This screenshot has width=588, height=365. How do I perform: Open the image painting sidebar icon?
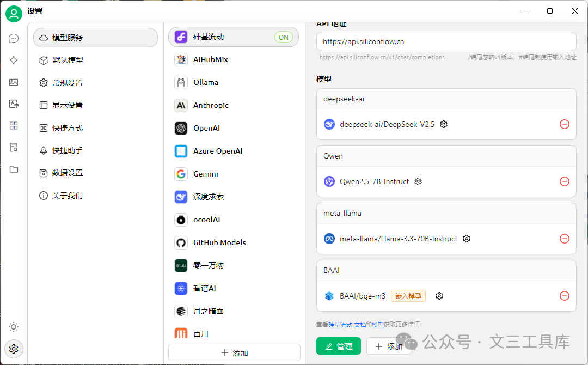pyautogui.click(x=14, y=82)
